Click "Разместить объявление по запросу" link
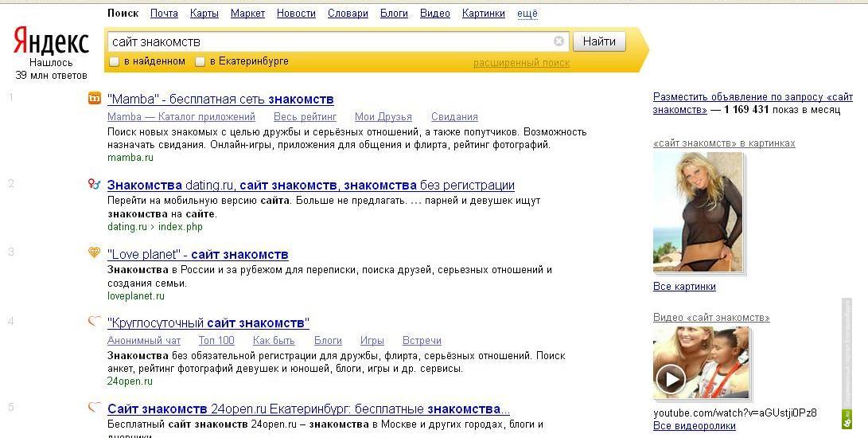The width and height of the screenshot is (868, 438). [x=753, y=103]
